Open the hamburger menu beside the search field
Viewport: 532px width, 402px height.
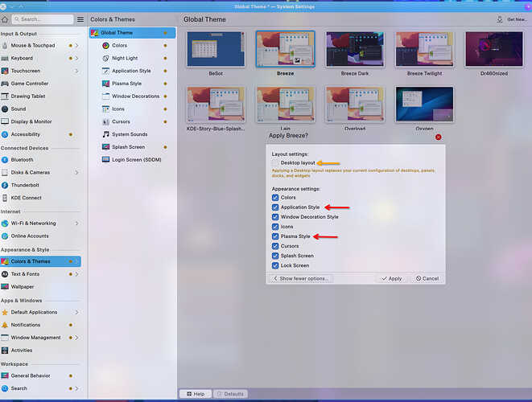(x=80, y=19)
